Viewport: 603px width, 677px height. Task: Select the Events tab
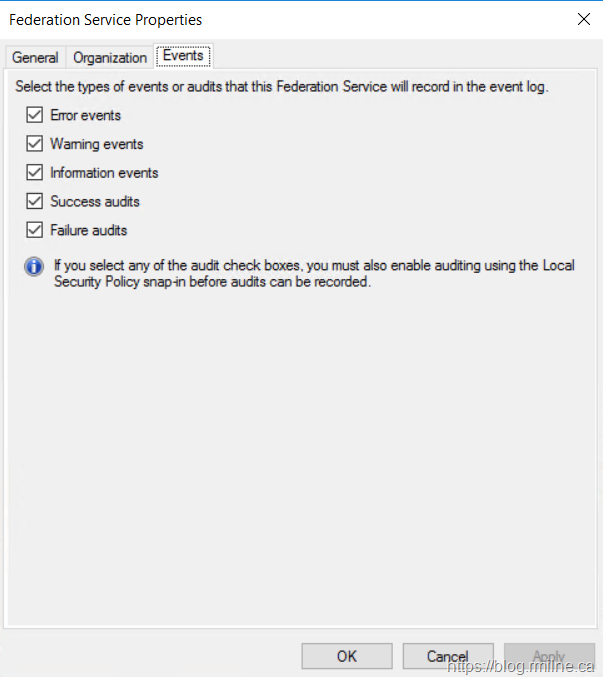coord(183,56)
